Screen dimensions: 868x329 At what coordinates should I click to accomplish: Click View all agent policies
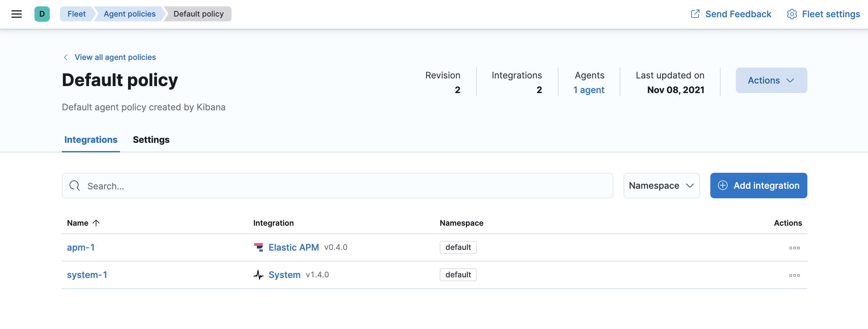[115, 57]
